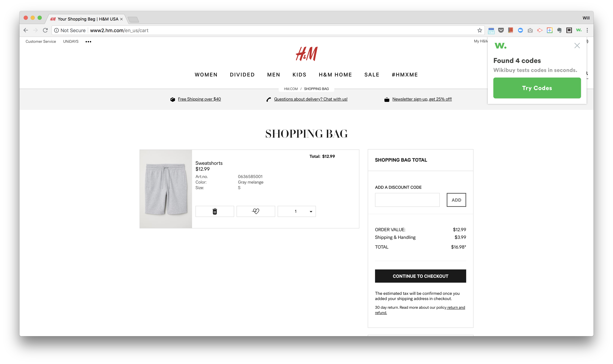Delete Sweatshorts using the trash icon
Viewport: 613px width, 364px height.
[215, 211]
